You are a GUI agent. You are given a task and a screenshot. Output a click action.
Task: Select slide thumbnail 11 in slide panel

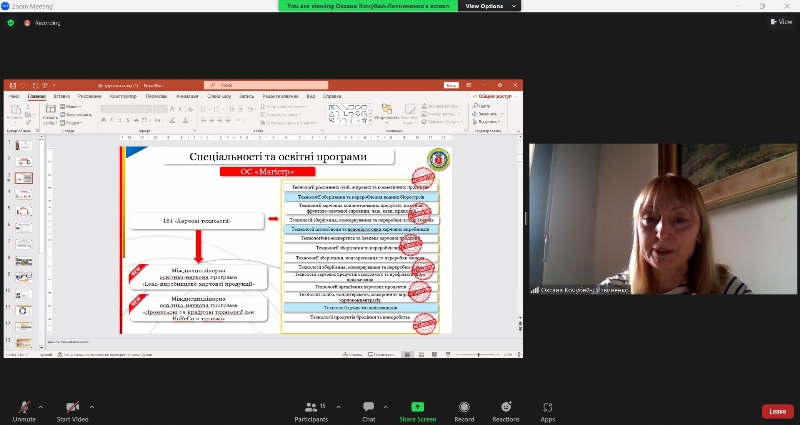24,310
